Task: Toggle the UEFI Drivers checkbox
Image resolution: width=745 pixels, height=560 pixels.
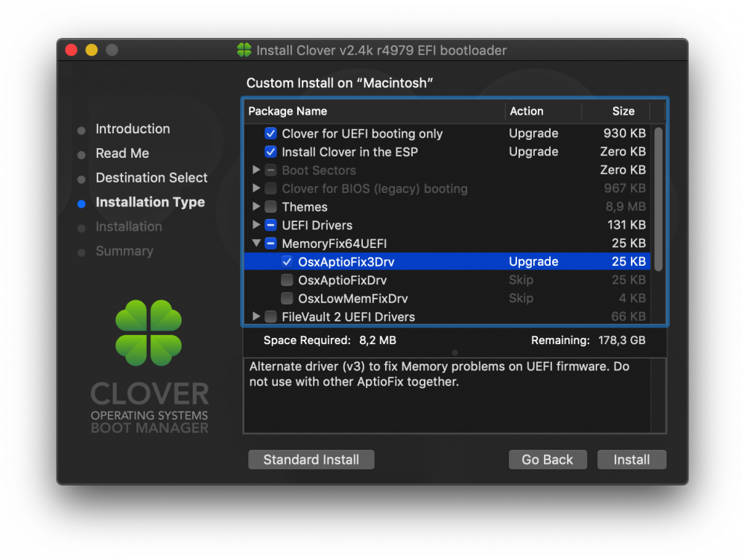Action: pos(270,225)
